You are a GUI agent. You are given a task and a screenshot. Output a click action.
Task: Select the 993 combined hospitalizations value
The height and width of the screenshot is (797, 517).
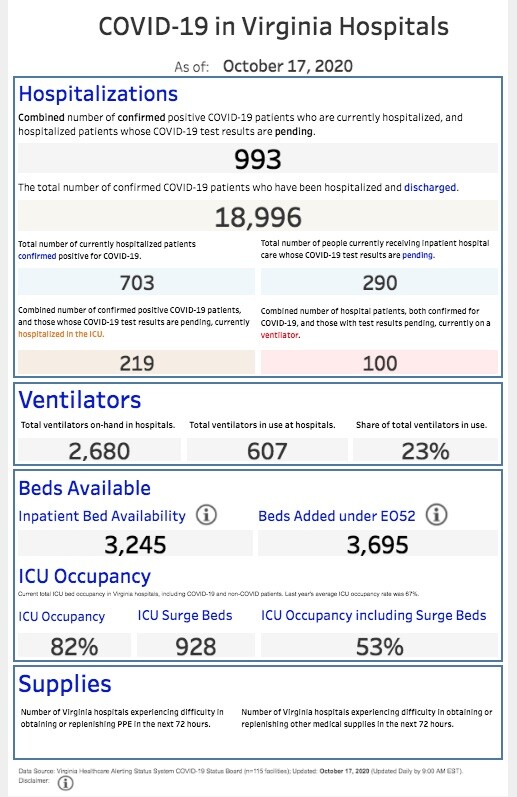coord(258,159)
